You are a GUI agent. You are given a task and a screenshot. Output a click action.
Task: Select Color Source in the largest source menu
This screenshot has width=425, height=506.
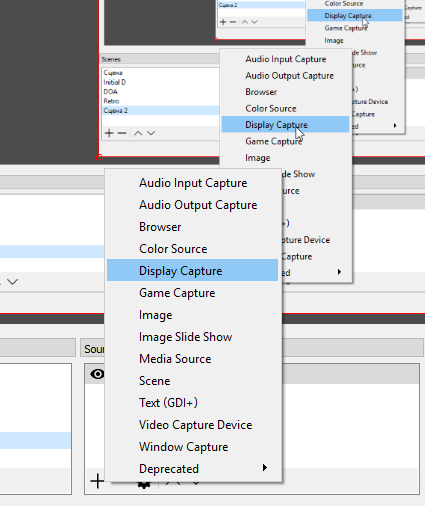(193, 249)
